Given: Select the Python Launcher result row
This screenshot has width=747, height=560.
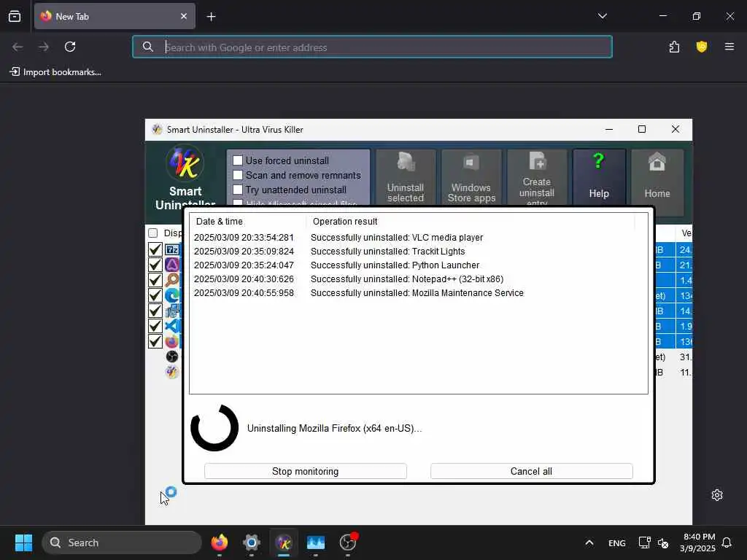Looking at the screenshot, I should 418,265.
